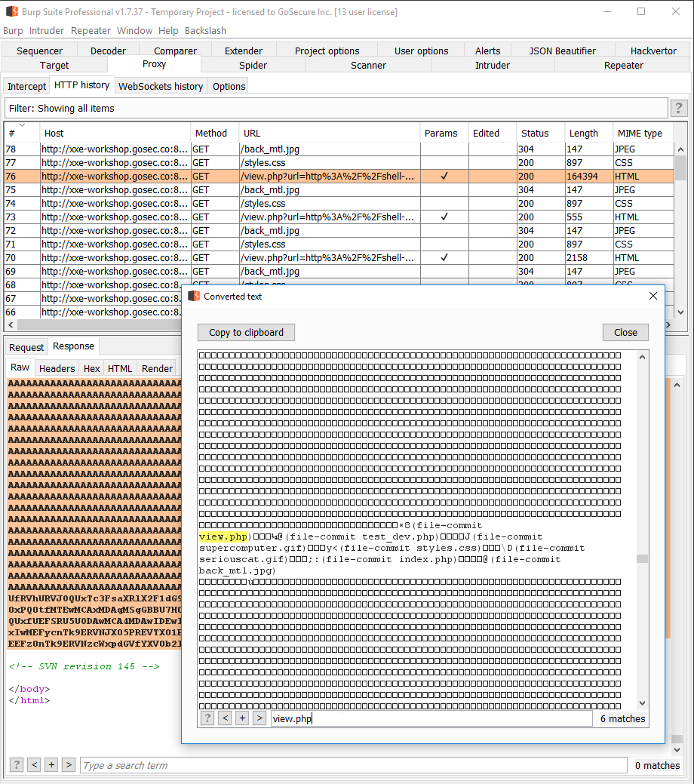
Task: Switch to the WebSockets history tab
Action: [x=160, y=86]
